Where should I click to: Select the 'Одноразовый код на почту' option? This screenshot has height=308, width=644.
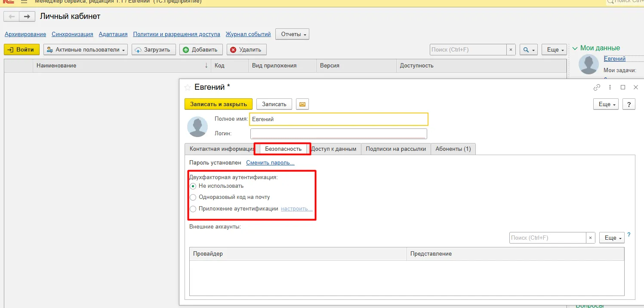pyautogui.click(x=193, y=197)
